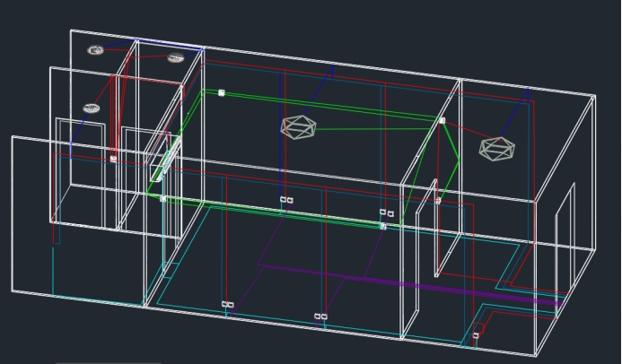Select the switch box on the right partition wall
This screenshot has width=622, height=364.
pos(438,201)
